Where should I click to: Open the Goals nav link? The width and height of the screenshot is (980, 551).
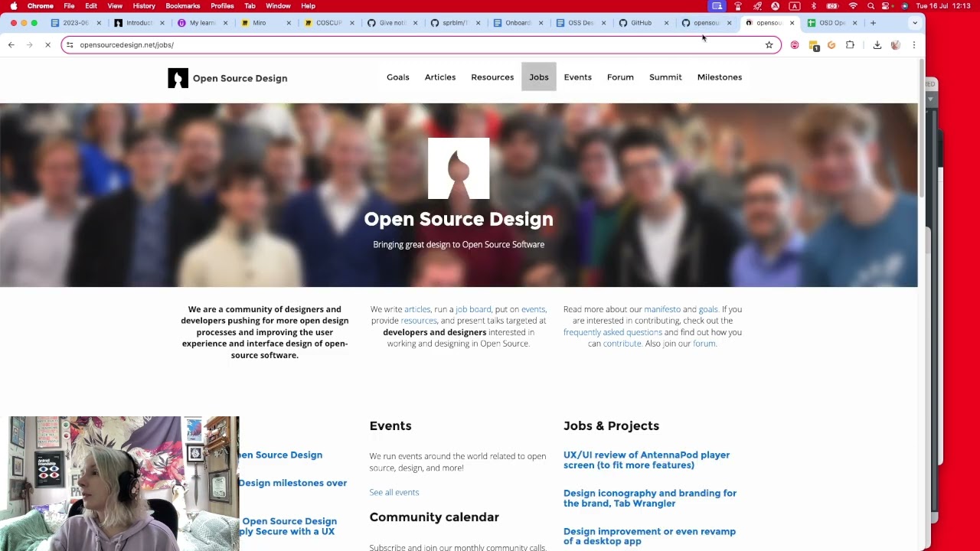tap(398, 77)
